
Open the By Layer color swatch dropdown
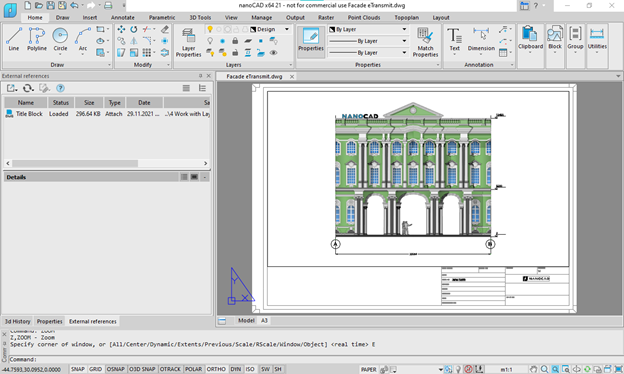(368, 29)
